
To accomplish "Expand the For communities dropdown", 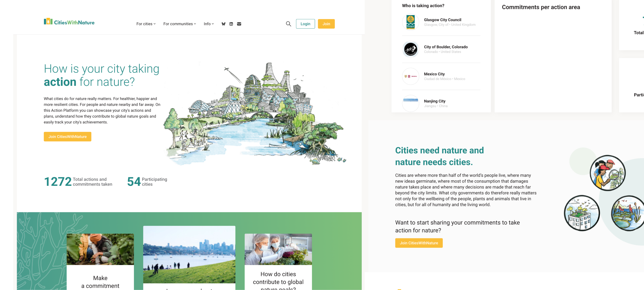I will tap(180, 24).
